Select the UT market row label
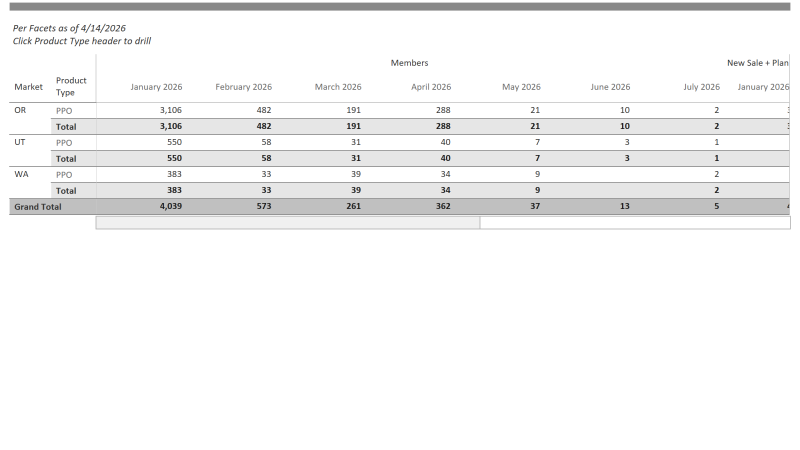Image resolution: width=800 pixels, height=450 pixels. (x=20, y=142)
